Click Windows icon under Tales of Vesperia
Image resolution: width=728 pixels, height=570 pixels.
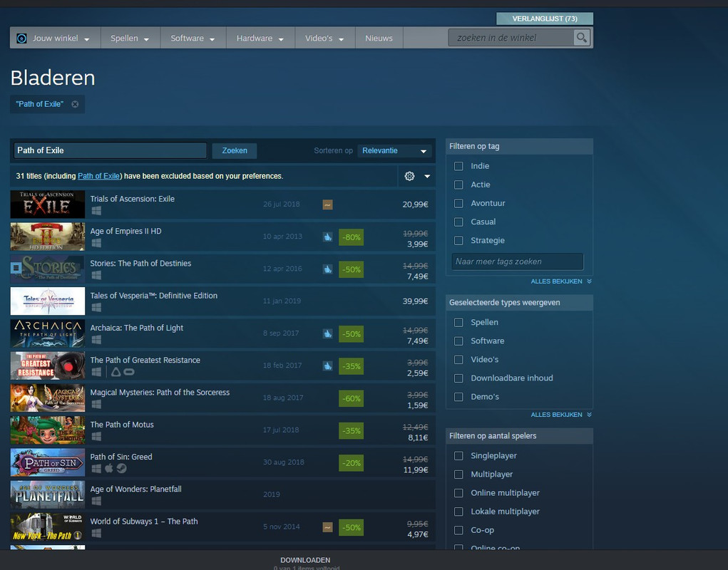(x=96, y=308)
